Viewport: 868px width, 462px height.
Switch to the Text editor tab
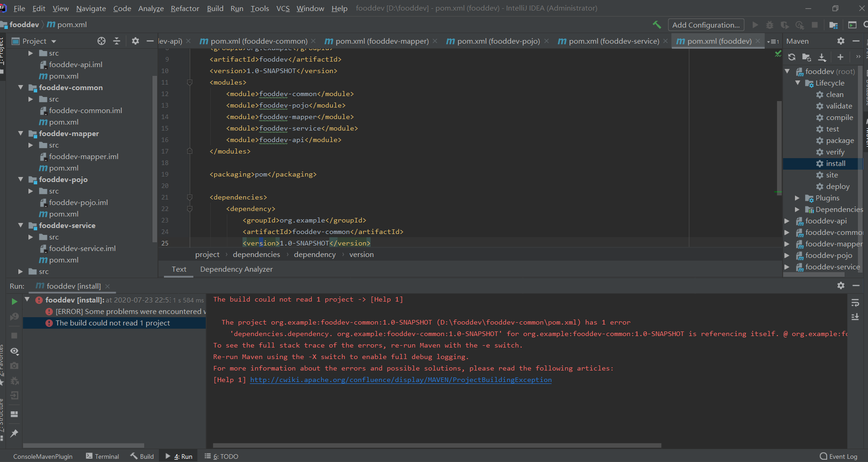[179, 269]
